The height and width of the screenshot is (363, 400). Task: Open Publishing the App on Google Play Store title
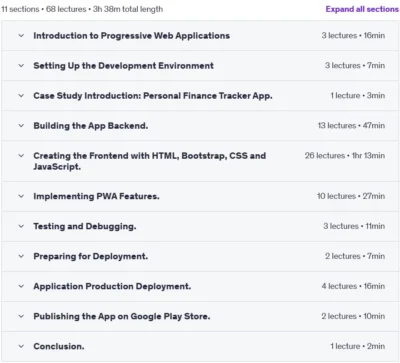[x=122, y=316]
